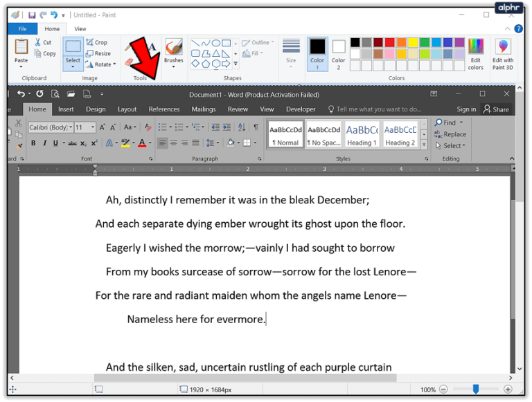
Task: Toggle Bold formatting in Word
Action: tap(33, 143)
